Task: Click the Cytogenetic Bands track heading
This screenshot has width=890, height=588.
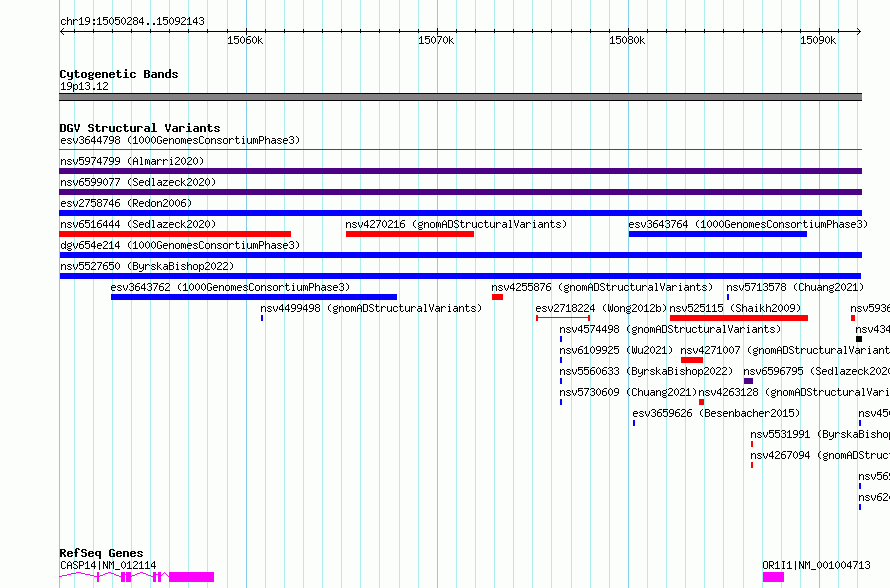Action: pos(119,74)
